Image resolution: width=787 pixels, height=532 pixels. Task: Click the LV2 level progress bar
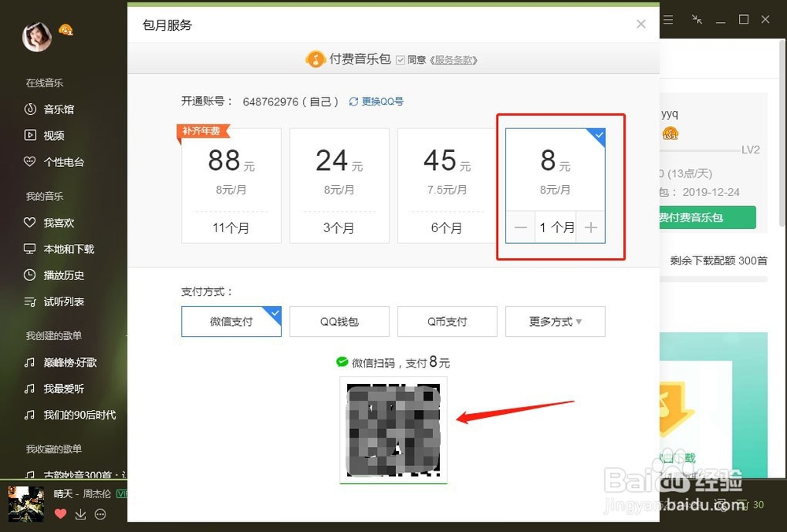point(700,150)
